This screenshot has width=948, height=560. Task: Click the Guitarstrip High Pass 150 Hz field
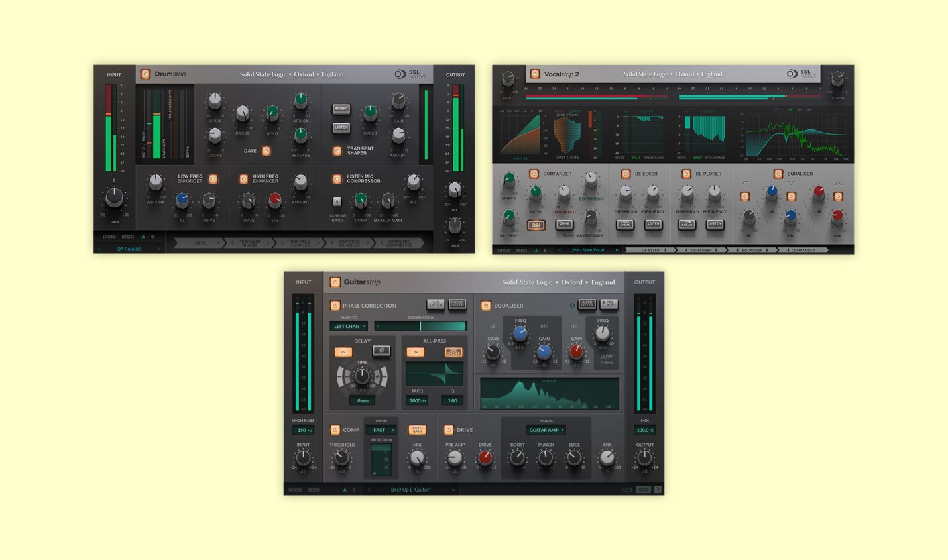(x=304, y=430)
